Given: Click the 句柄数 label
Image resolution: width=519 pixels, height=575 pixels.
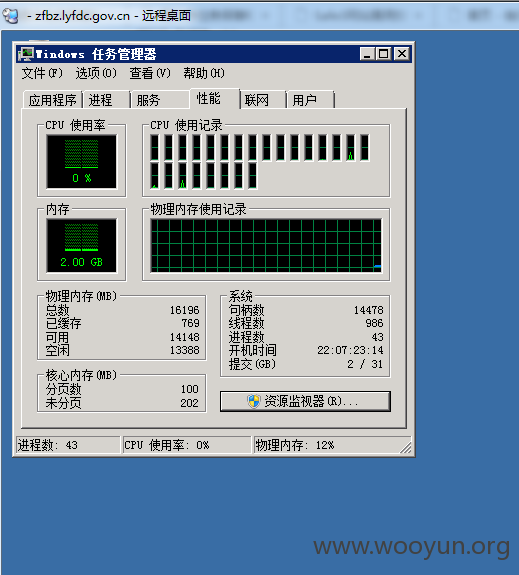Looking at the screenshot, I should pos(246,310).
